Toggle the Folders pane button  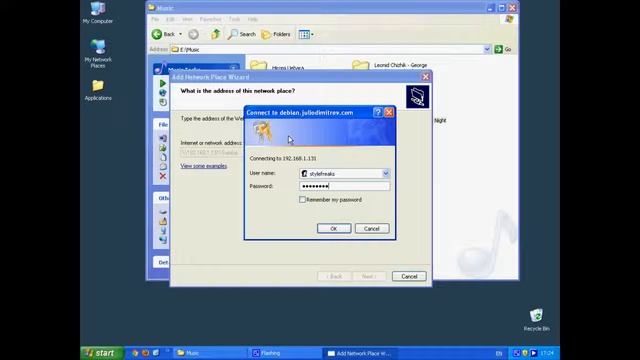[x=276, y=34]
